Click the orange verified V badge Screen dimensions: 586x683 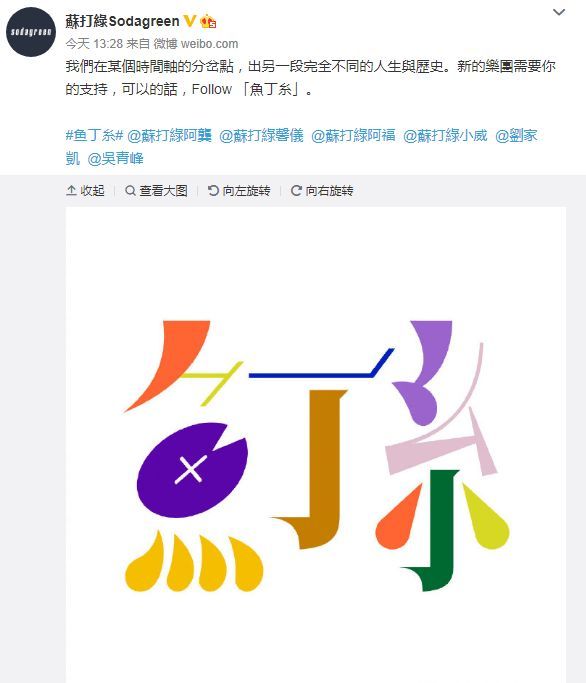pyautogui.click(x=190, y=20)
